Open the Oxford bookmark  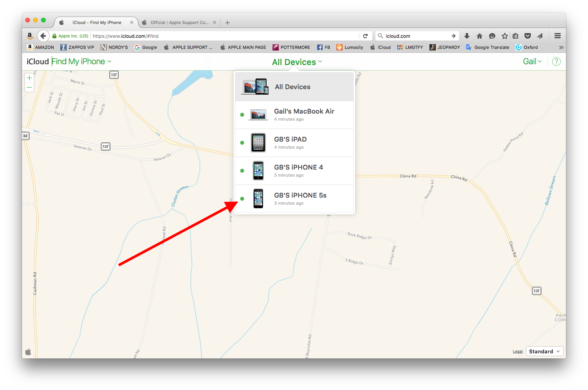click(527, 47)
